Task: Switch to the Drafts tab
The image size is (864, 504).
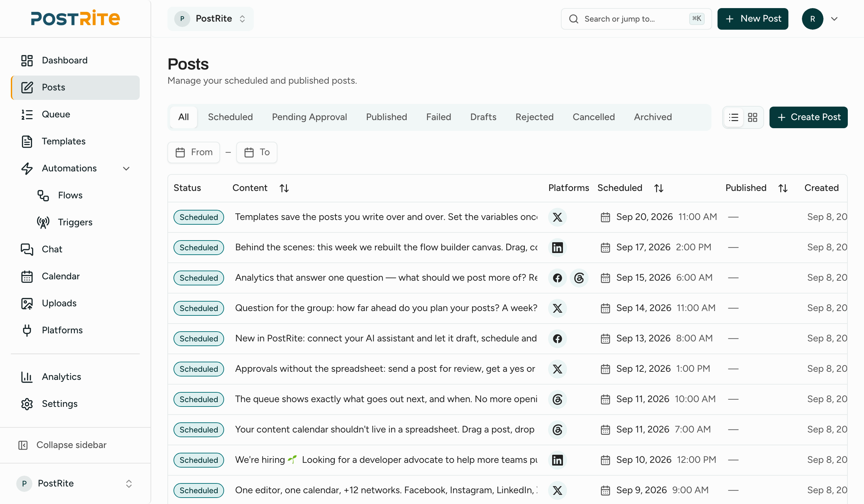Action: [x=483, y=117]
